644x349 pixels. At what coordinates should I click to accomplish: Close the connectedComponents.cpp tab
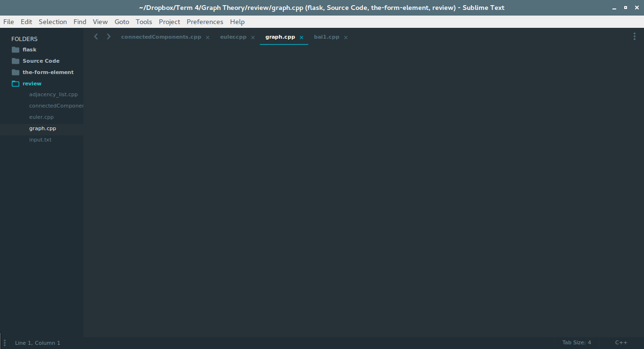[x=207, y=37]
